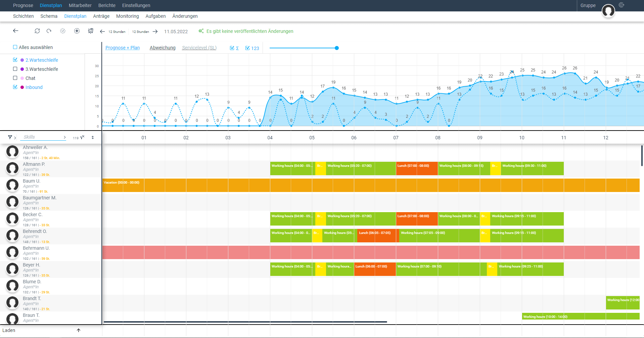Switch to the Aufgaben tab
Image resolution: width=644 pixels, height=338 pixels.
(x=155, y=16)
